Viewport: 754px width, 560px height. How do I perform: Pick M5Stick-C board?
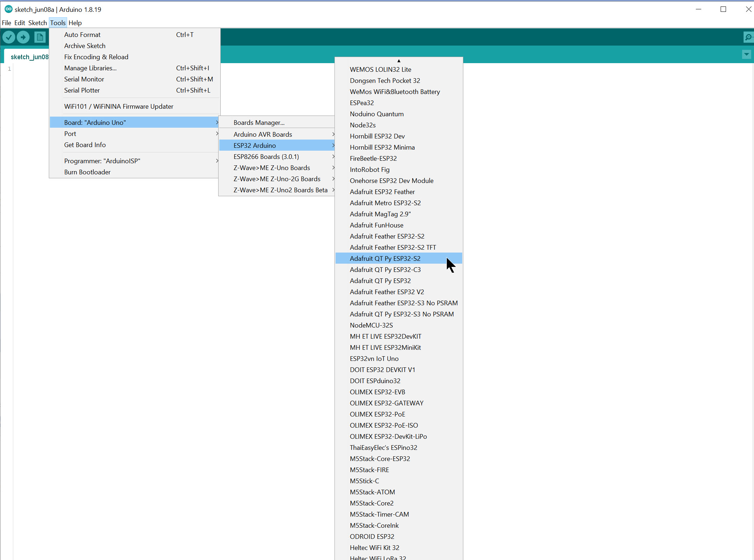click(399, 481)
